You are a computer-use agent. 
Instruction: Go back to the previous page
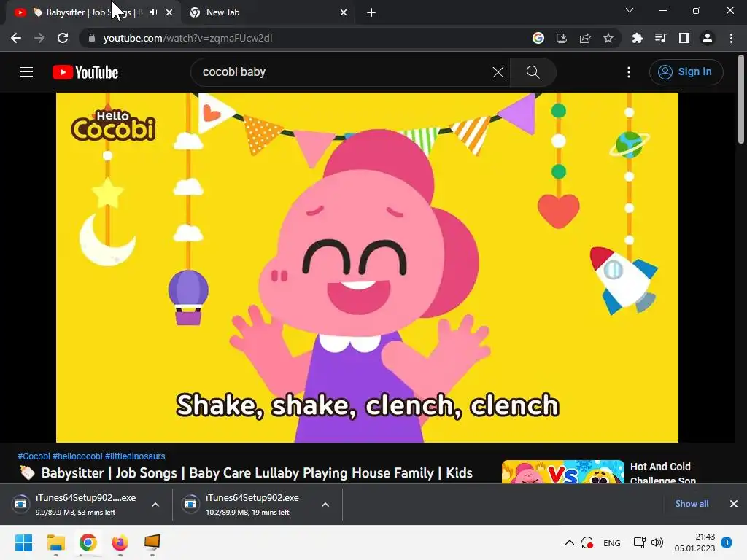click(16, 38)
